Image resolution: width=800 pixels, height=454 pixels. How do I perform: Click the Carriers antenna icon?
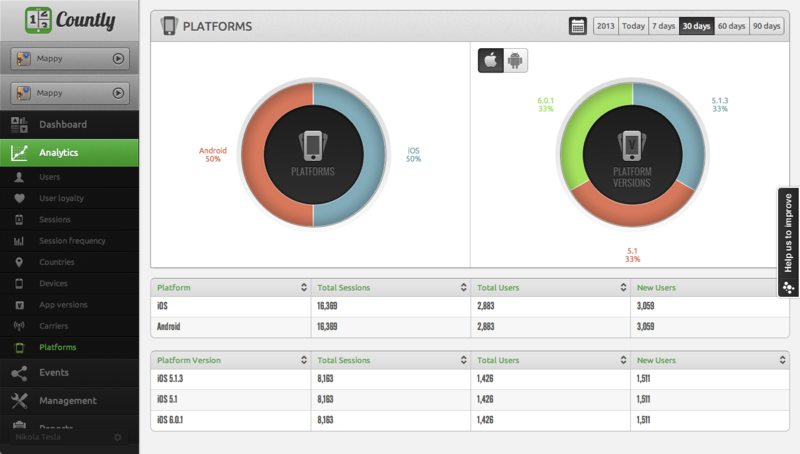pyautogui.click(x=18, y=326)
